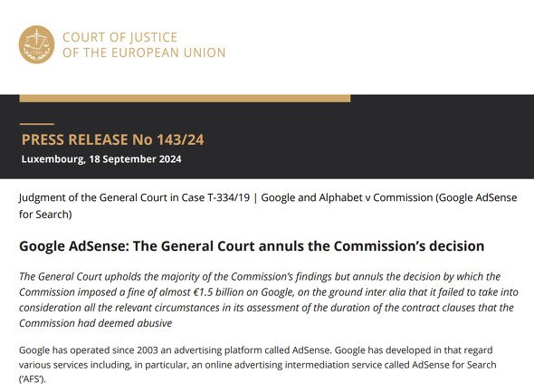Click 'OF THE EUROPEAN UNION' logo text
Screen dimensions: 534x392
pos(144,53)
